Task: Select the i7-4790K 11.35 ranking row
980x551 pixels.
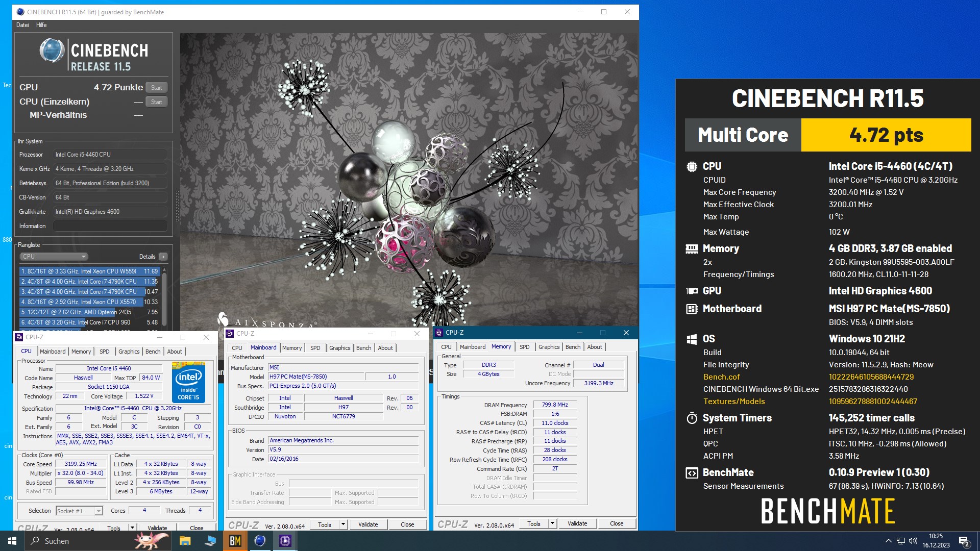Action: pyautogui.click(x=89, y=282)
